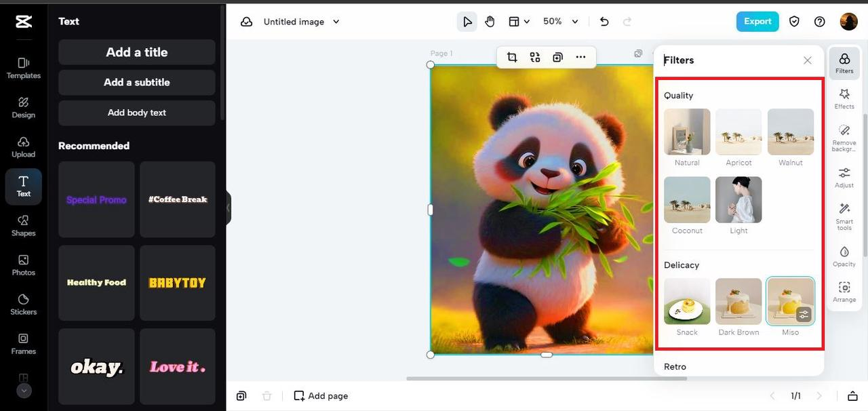Click the duplicate icon in floating toolbar
Viewport: 868px width, 411px height.
point(557,58)
